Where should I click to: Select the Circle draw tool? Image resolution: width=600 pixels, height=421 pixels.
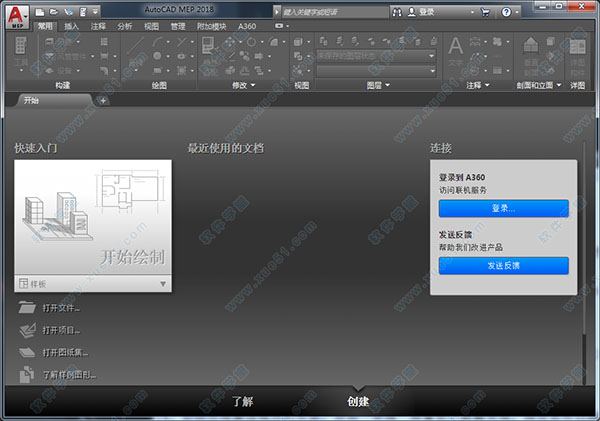(x=157, y=56)
